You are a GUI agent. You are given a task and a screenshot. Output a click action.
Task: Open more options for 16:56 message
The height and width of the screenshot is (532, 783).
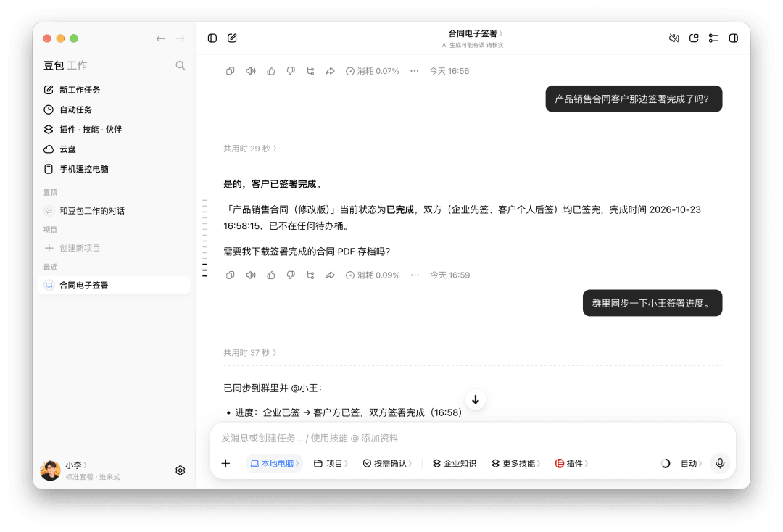click(x=415, y=71)
